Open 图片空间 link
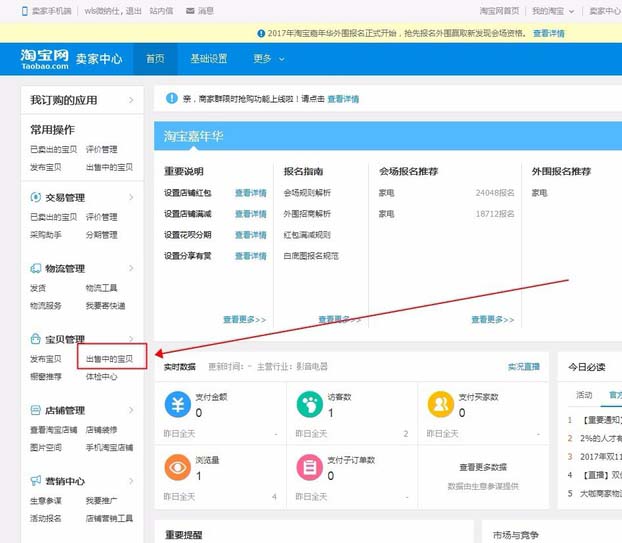 pos(46,447)
